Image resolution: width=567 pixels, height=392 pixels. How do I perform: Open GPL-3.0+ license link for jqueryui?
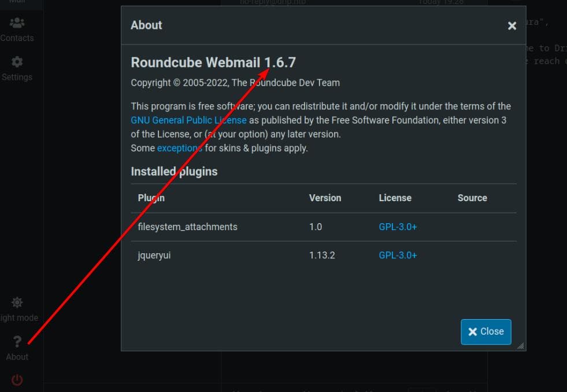(x=398, y=255)
